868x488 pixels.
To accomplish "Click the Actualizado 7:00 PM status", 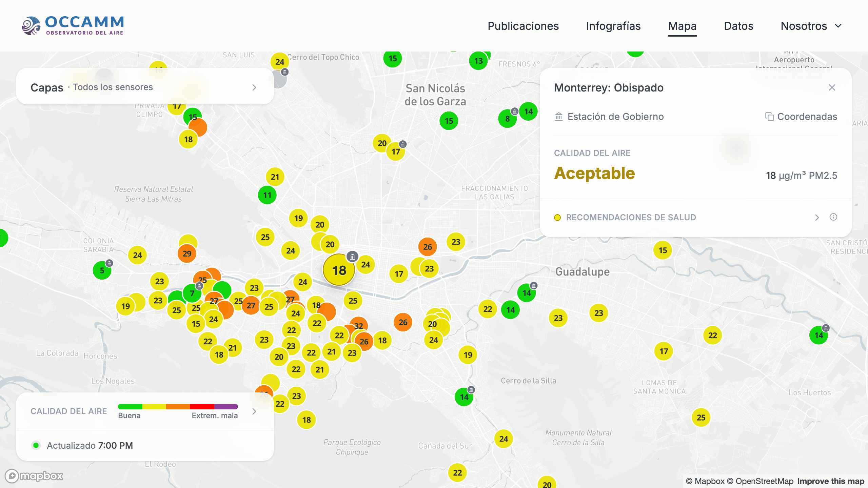I will point(90,445).
